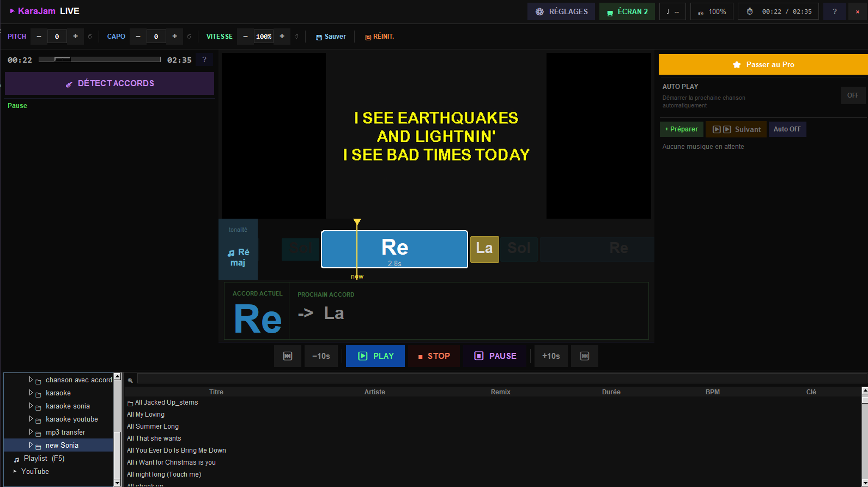Expand the karaoke folder arrow
This screenshot has width=868, height=487.
(31, 393)
